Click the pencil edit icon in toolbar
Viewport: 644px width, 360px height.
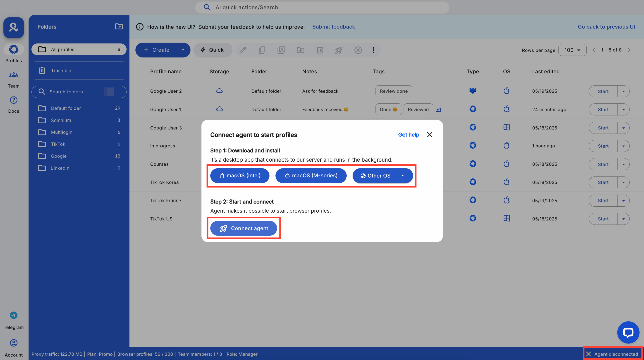[x=243, y=50]
